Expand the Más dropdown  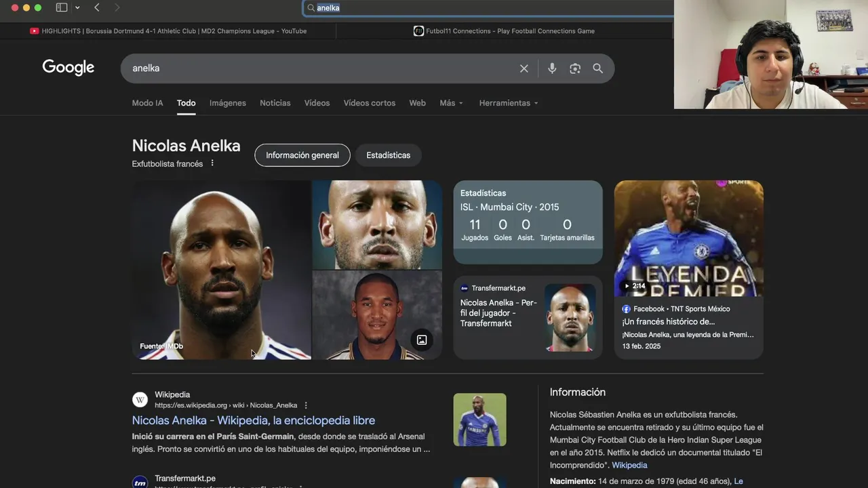point(452,103)
